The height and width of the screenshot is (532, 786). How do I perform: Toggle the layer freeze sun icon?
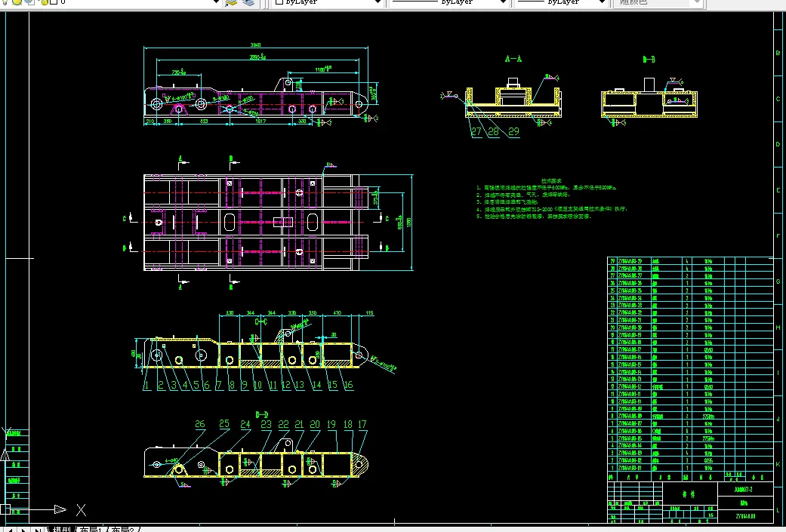(x=17, y=2)
